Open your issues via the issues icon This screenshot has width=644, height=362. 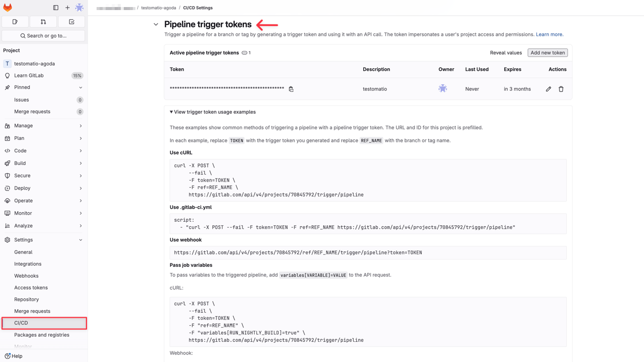[15, 22]
